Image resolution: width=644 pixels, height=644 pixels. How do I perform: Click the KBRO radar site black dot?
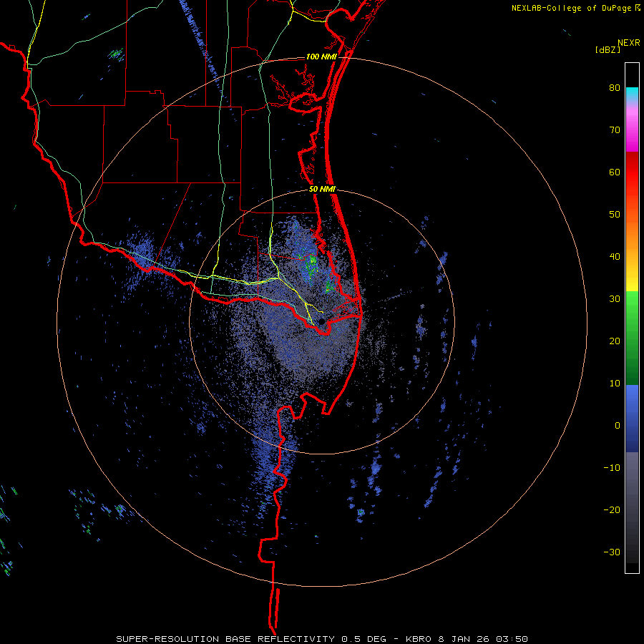[321, 321]
